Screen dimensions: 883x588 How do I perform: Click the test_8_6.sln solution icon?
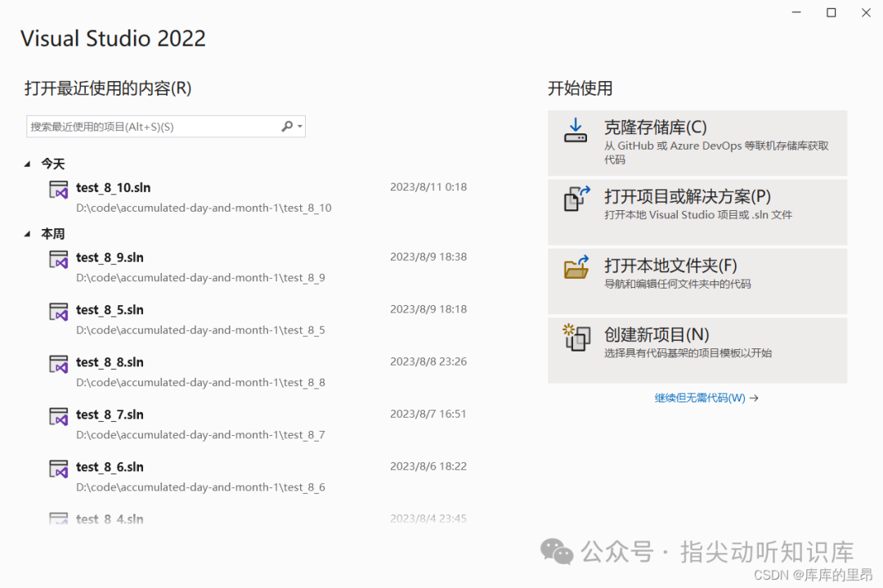[x=59, y=469]
